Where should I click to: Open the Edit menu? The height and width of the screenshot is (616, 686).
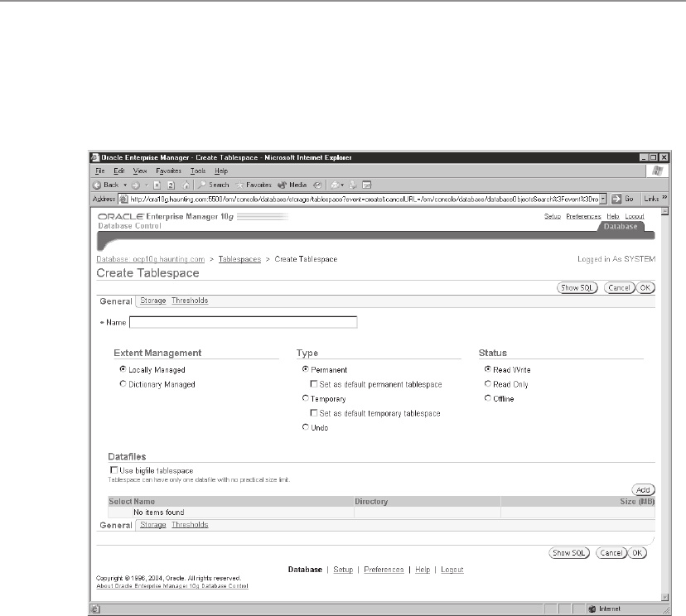(x=119, y=171)
